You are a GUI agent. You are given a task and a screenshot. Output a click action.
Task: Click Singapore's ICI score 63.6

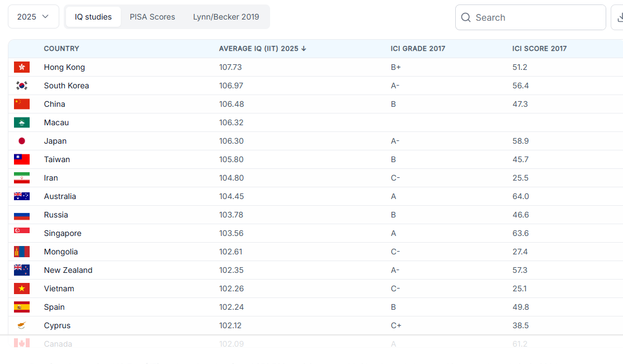(x=521, y=233)
